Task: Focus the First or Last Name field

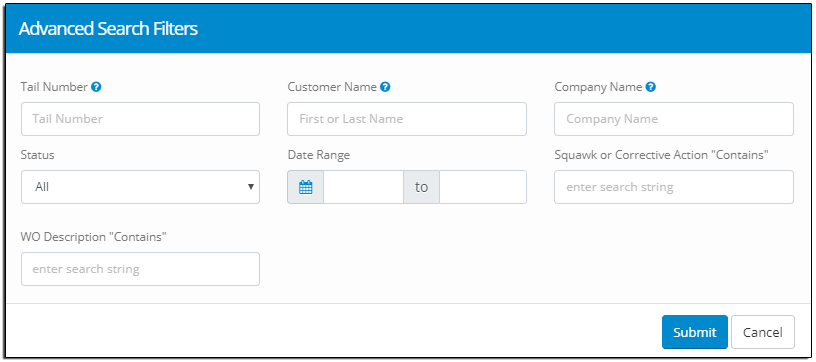Action: [407, 119]
